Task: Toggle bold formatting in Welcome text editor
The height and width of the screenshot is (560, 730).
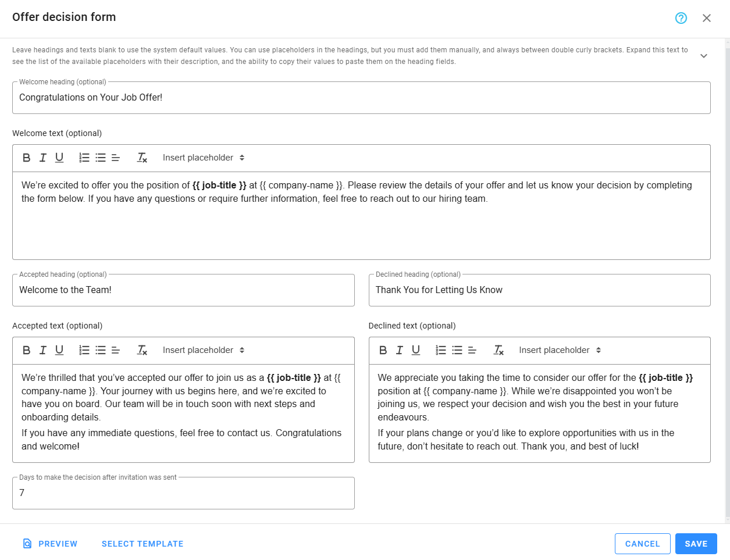Action: click(x=26, y=157)
